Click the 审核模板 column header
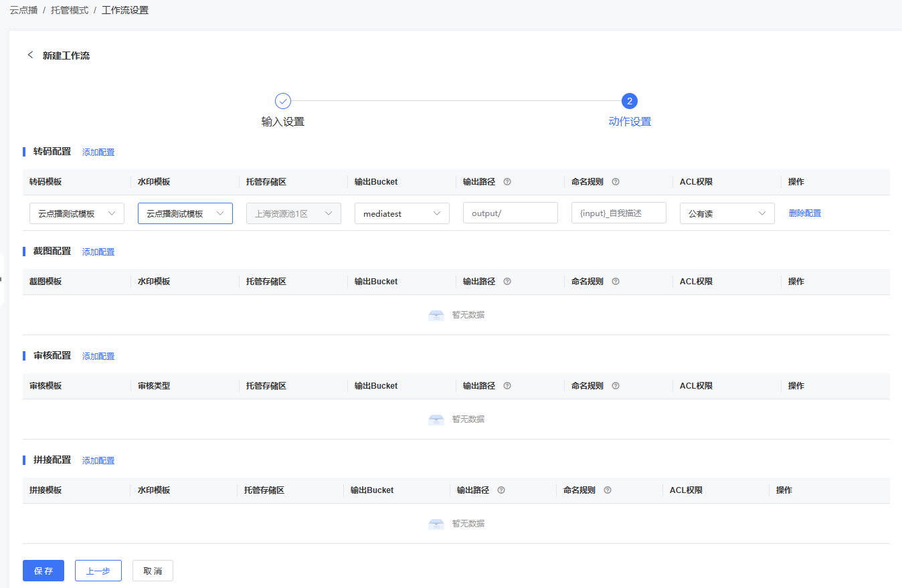The width and height of the screenshot is (902, 588). click(46, 386)
